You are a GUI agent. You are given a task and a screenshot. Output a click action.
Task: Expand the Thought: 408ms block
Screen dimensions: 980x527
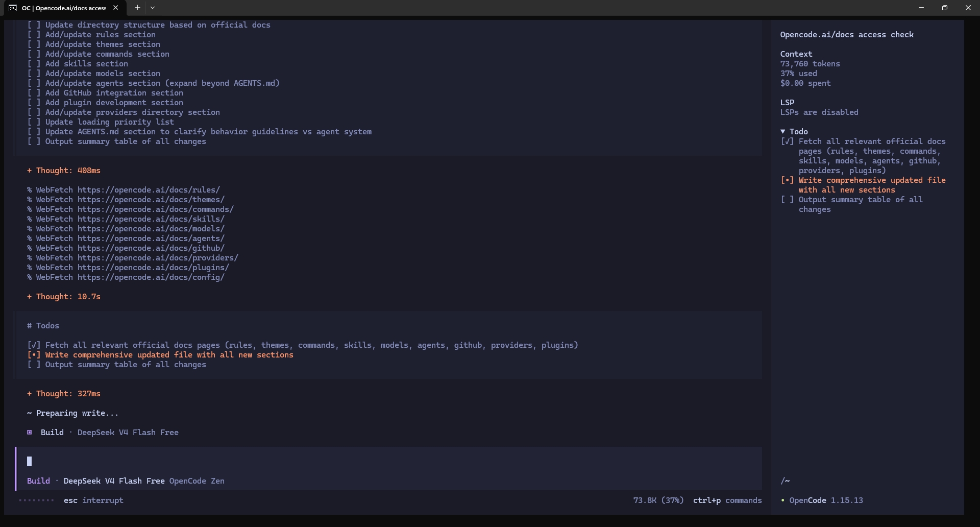click(x=64, y=171)
